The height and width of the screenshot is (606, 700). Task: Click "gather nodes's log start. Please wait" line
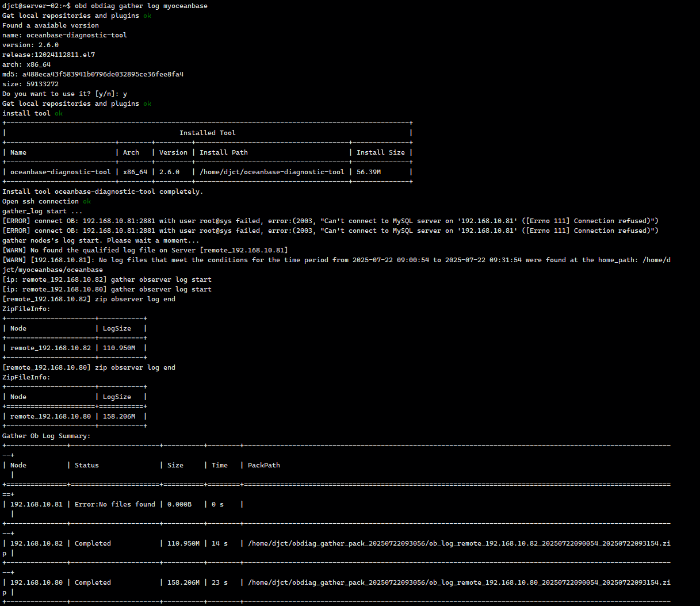(101, 240)
